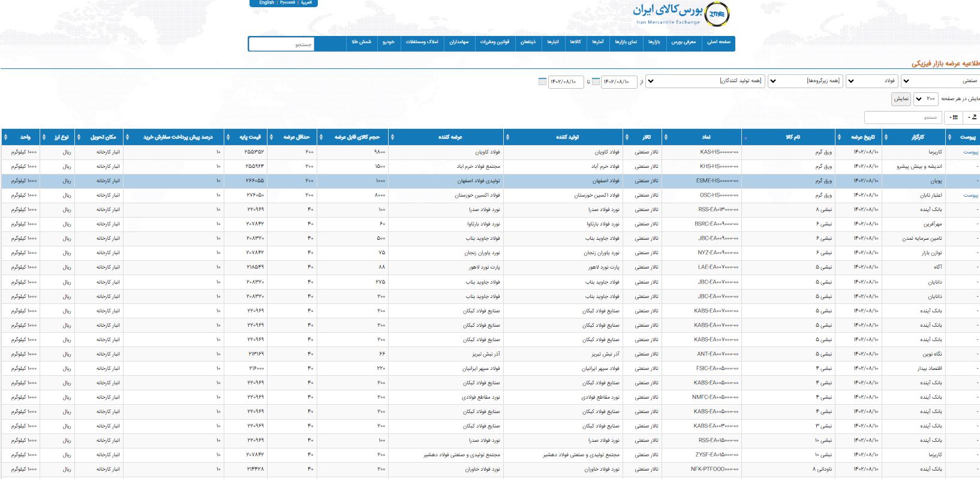Viewport: 980px width, 479px height.
Task: Sort by قیمت پایه column arrows
Action: (x=228, y=137)
